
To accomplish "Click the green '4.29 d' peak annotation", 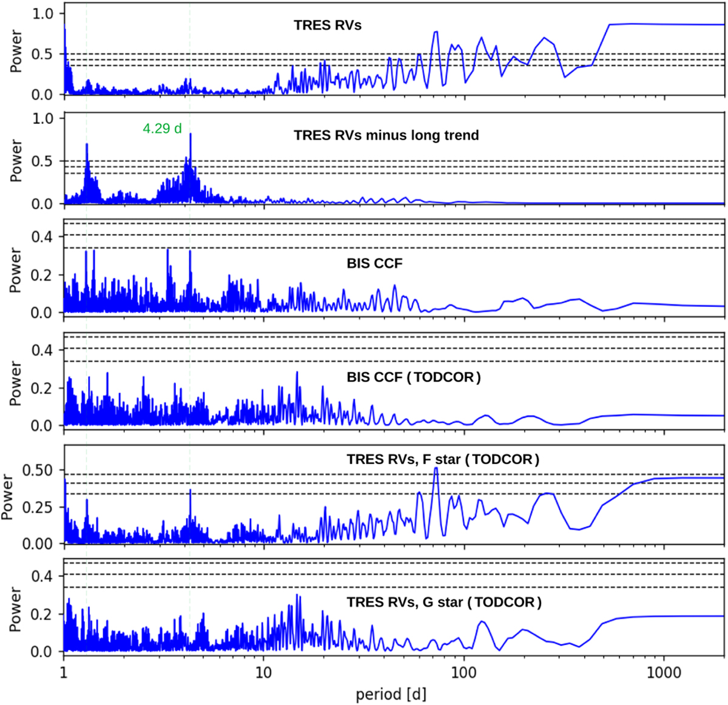I will pyautogui.click(x=162, y=129).
